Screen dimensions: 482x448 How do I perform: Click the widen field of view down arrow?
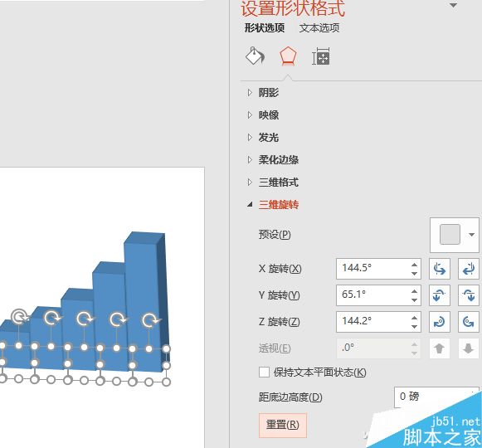pos(468,348)
